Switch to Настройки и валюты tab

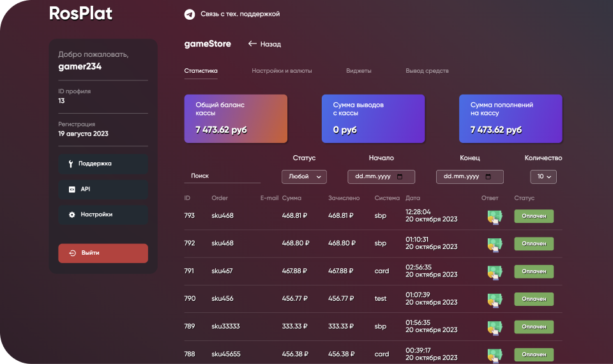click(282, 71)
